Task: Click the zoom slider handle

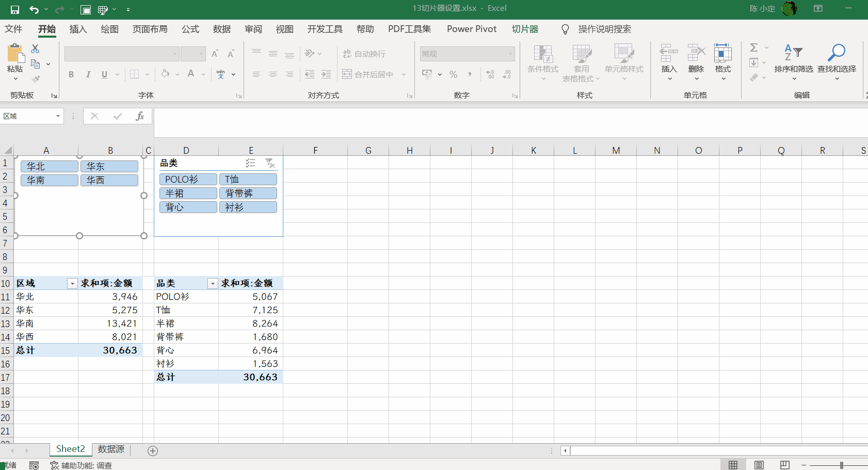Action: point(841,465)
